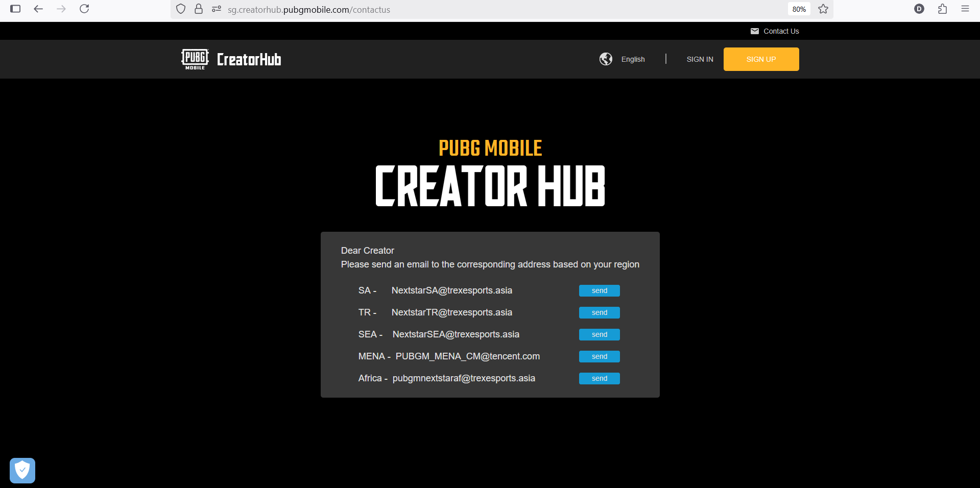Send email to the Africa region address
The width and height of the screenshot is (980, 488).
600,378
